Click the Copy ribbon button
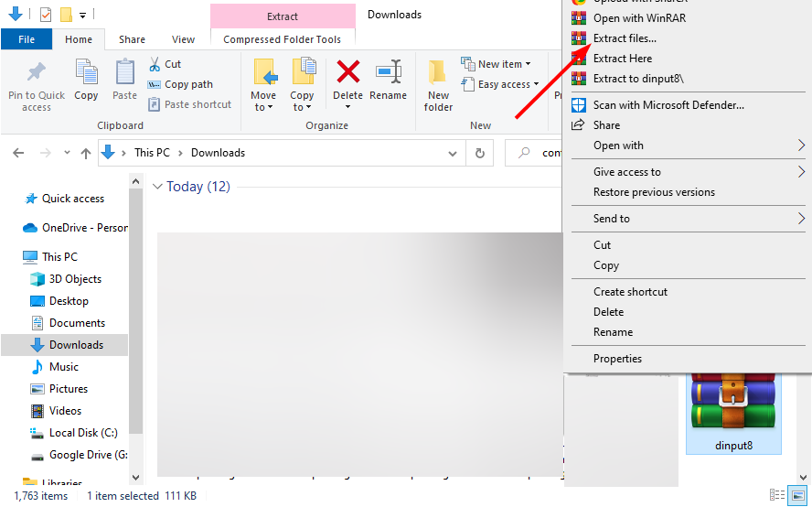 coord(86,80)
